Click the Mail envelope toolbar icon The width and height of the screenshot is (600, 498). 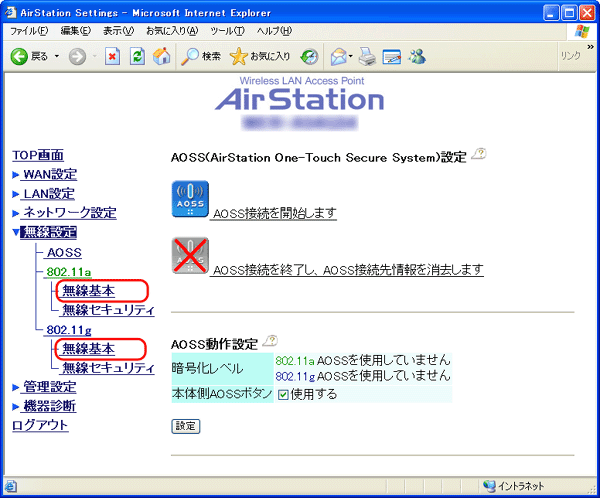click(x=338, y=57)
